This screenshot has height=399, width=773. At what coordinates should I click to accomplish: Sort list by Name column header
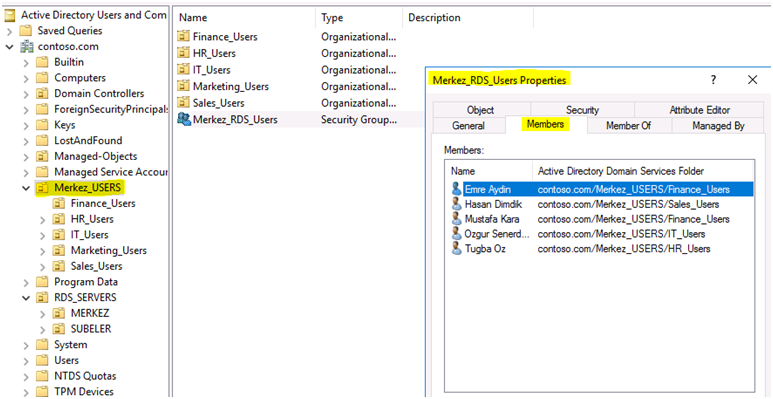244,18
